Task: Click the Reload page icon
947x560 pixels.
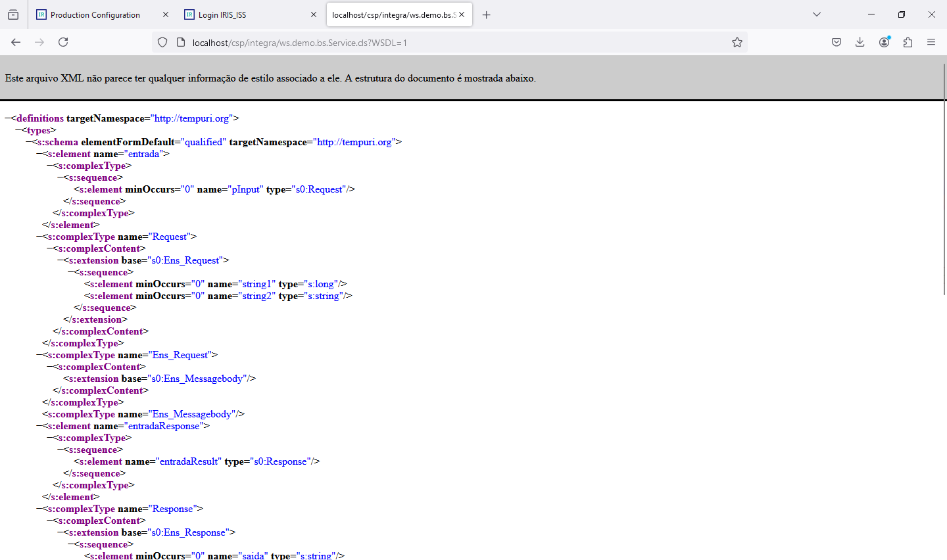Action: (63, 42)
